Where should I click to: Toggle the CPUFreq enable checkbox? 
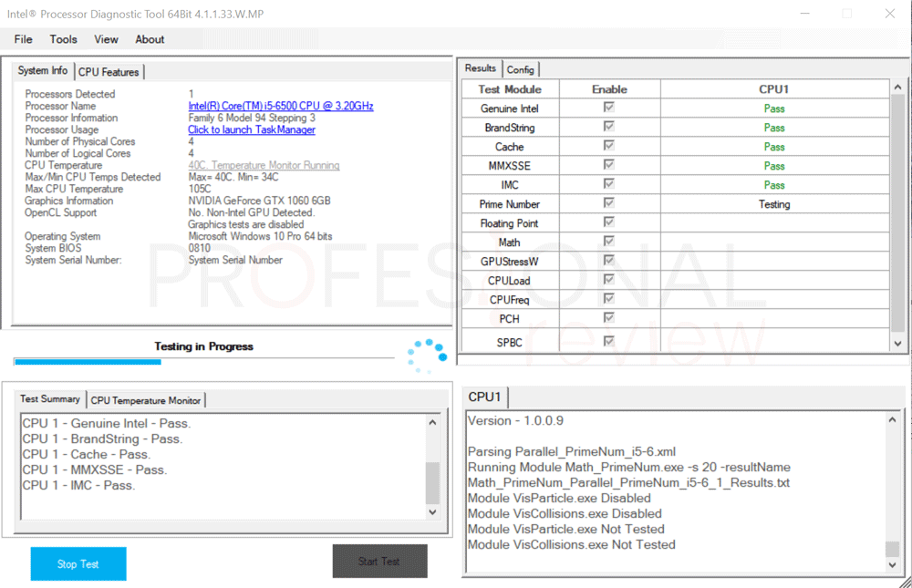pyautogui.click(x=609, y=300)
